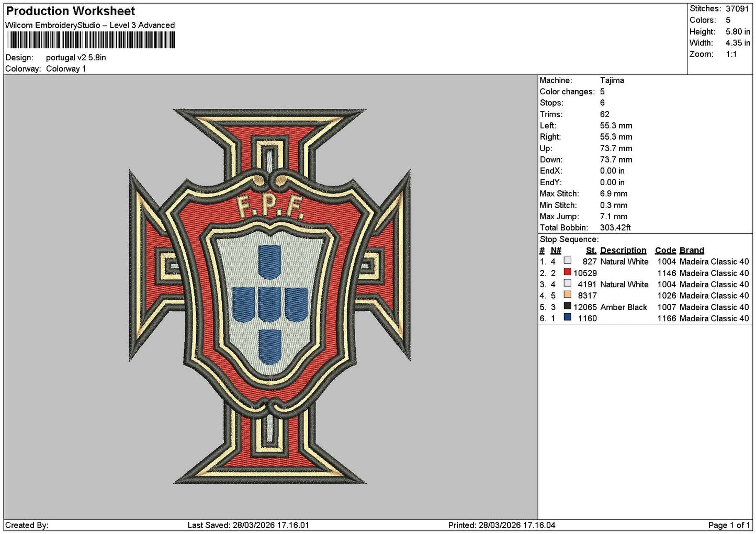756x534 pixels.
Task: Click the 'Production Worksheet' title
Action: click(x=71, y=11)
